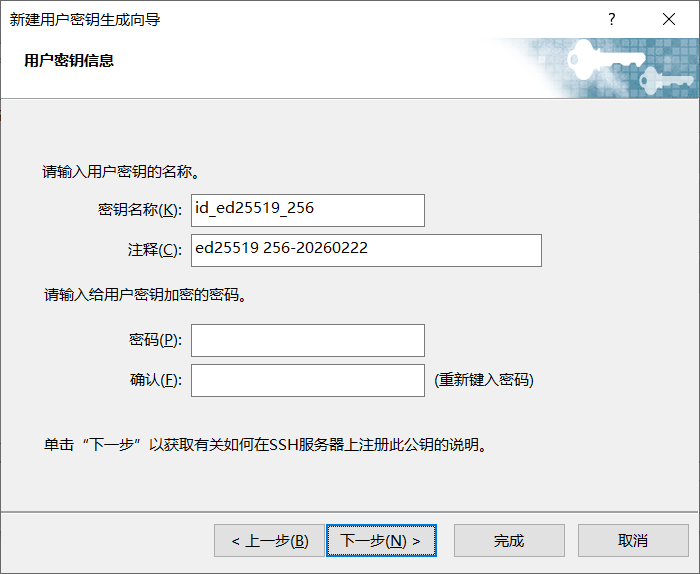Focus the key name field id_ed25519_256
700x574 pixels.
(x=307, y=210)
